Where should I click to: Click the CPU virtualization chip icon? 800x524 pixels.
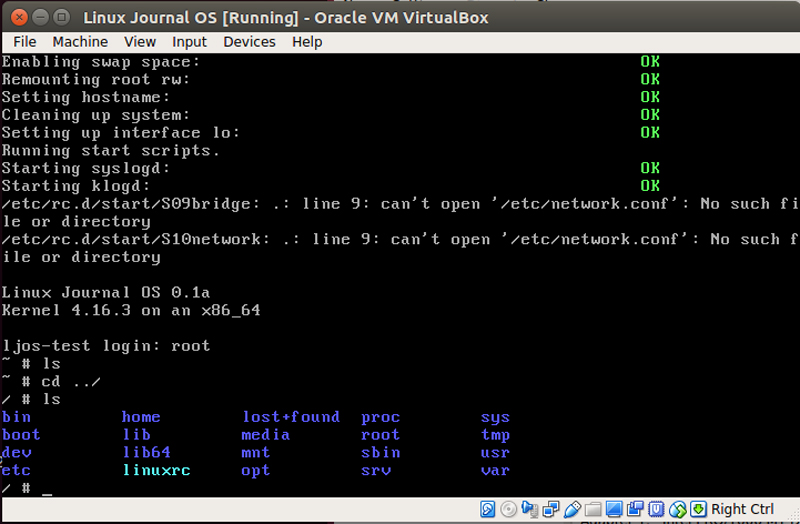[x=656, y=509]
